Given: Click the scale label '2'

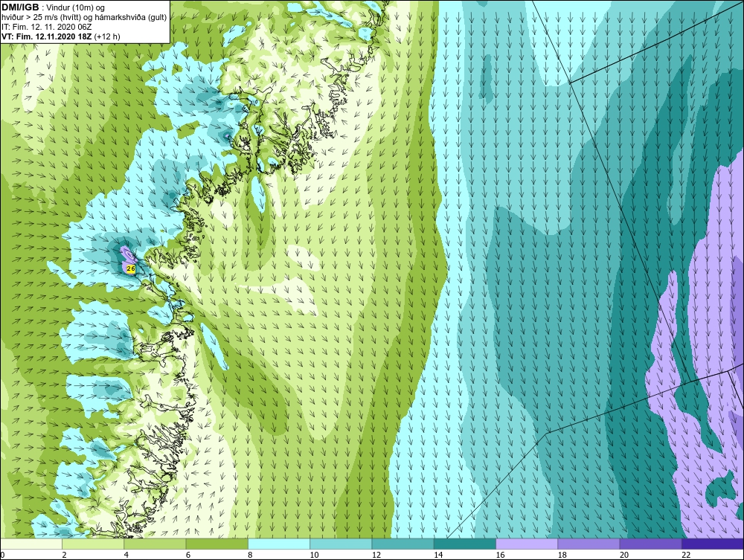Looking at the screenshot, I should (x=64, y=556).
